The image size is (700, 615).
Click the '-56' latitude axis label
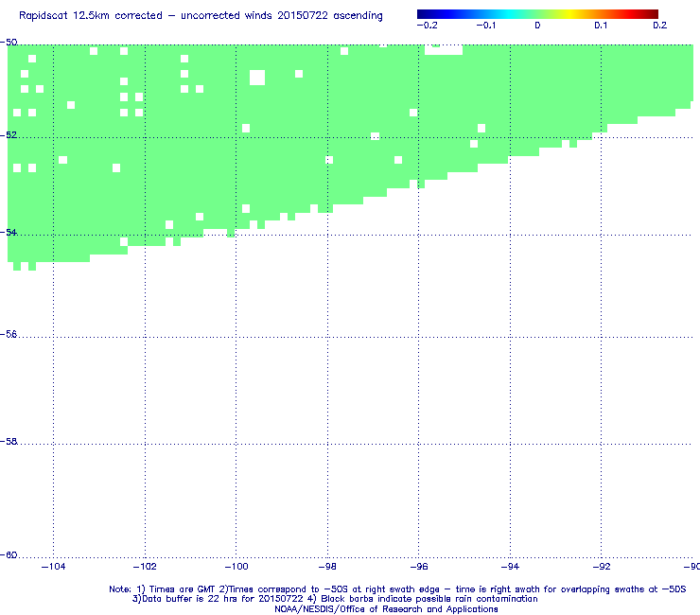[x=9, y=335]
